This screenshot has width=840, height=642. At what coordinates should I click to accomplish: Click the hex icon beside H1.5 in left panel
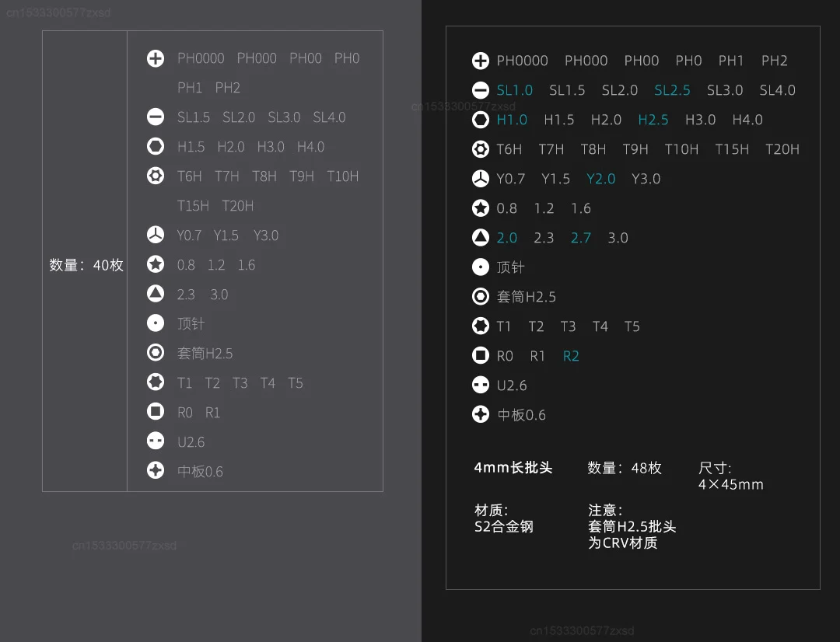click(156, 146)
